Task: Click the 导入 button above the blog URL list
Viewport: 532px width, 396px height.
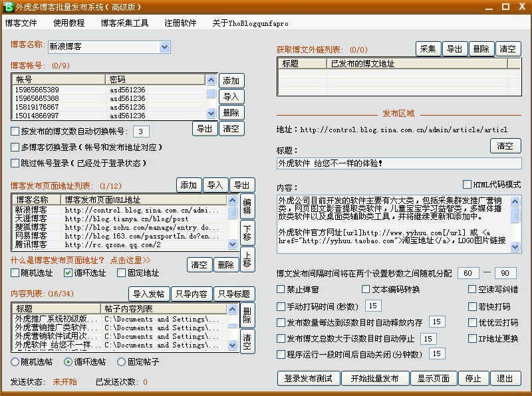Action: [x=215, y=185]
